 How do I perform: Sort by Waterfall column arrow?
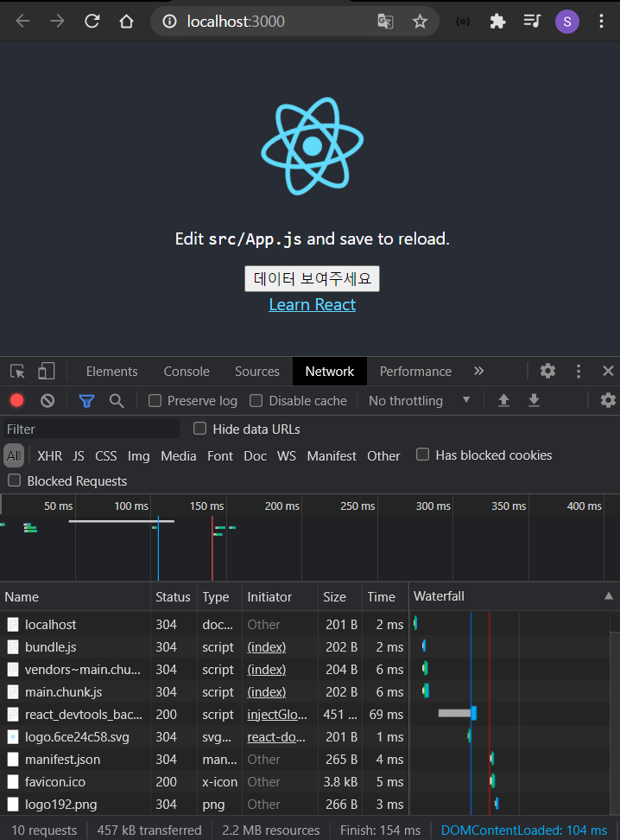(609, 596)
